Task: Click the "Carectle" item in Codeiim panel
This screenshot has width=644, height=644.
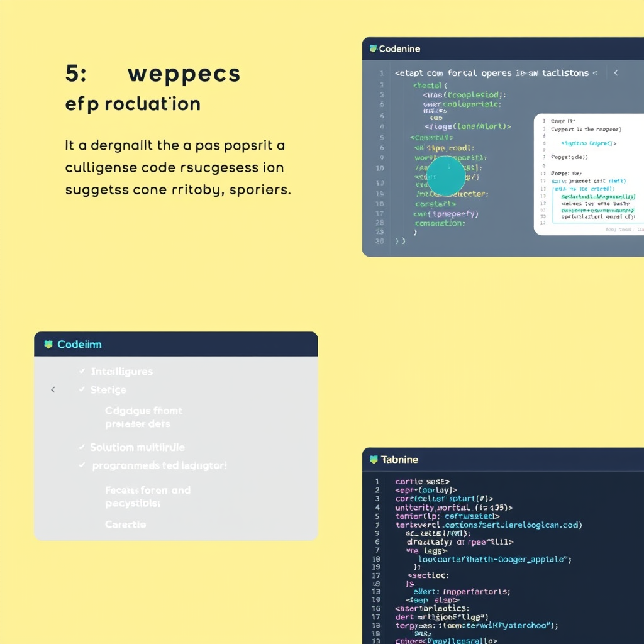Action: click(125, 525)
